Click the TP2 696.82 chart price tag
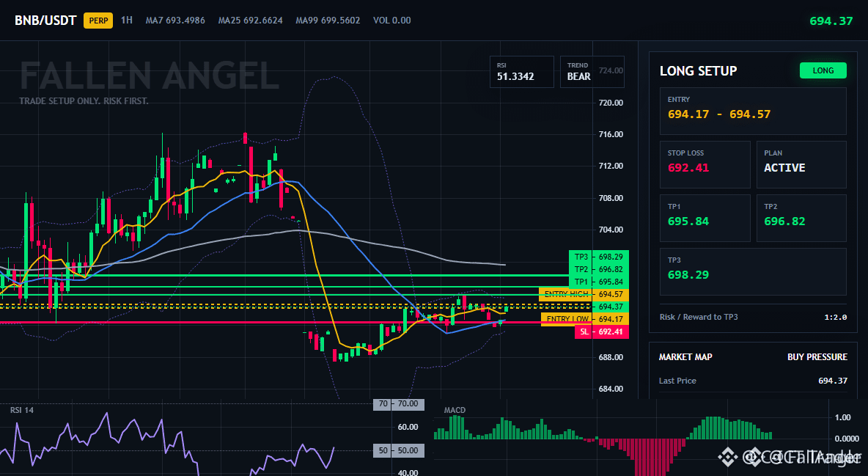868x476 pixels. [x=599, y=269]
